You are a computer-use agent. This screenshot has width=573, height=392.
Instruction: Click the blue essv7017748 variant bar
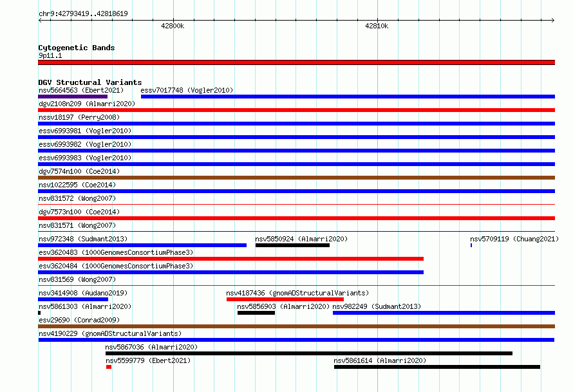348,97
